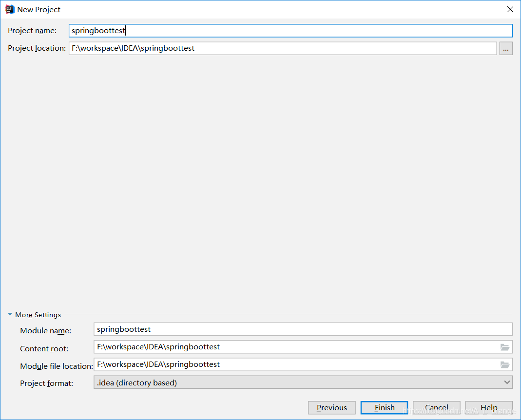Go back with the Previous button

point(331,408)
